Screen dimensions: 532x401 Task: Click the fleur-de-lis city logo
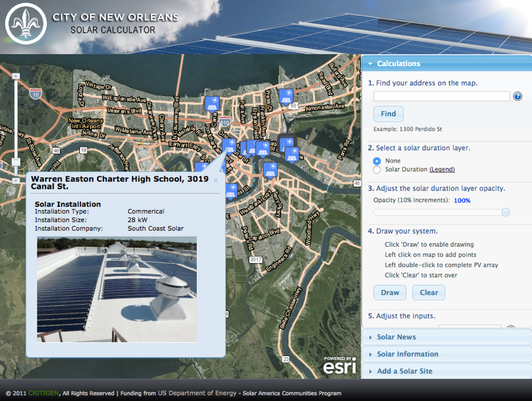point(25,26)
